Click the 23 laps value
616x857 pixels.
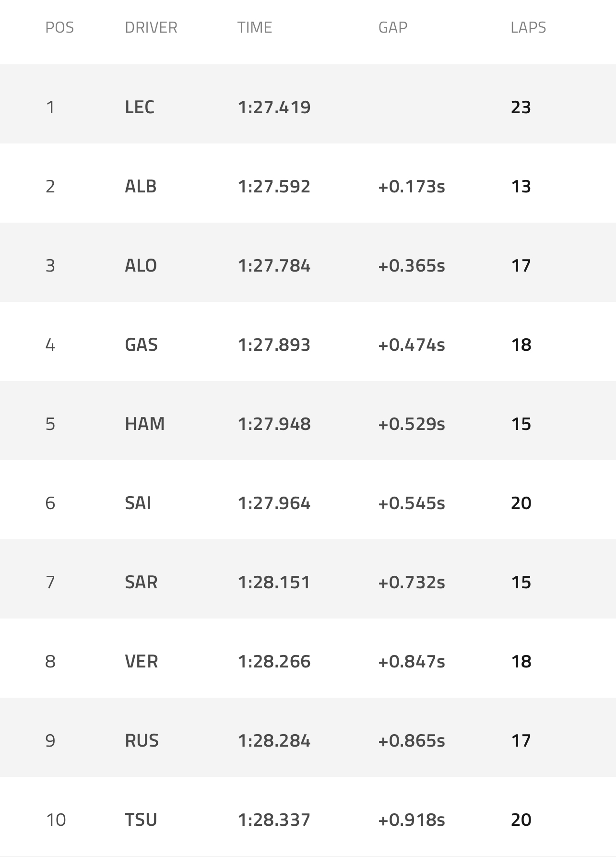click(521, 107)
